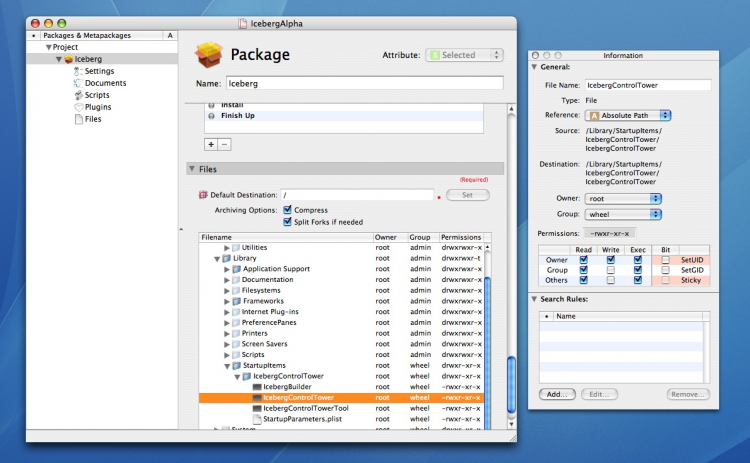Select the Internet Plug-ins row
Image resolution: width=750 pixels, height=463 pixels.
342,312
